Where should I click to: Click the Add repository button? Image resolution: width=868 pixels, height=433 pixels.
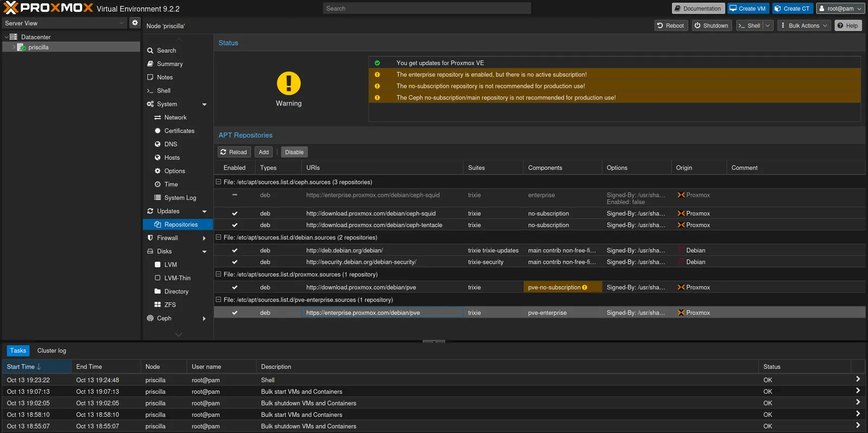pos(264,152)
